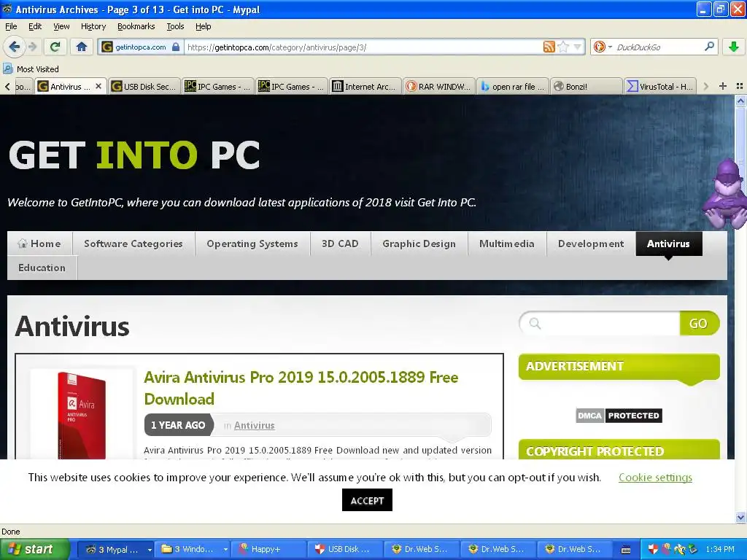Open Operating Systems navigation item

coord(252,244)
